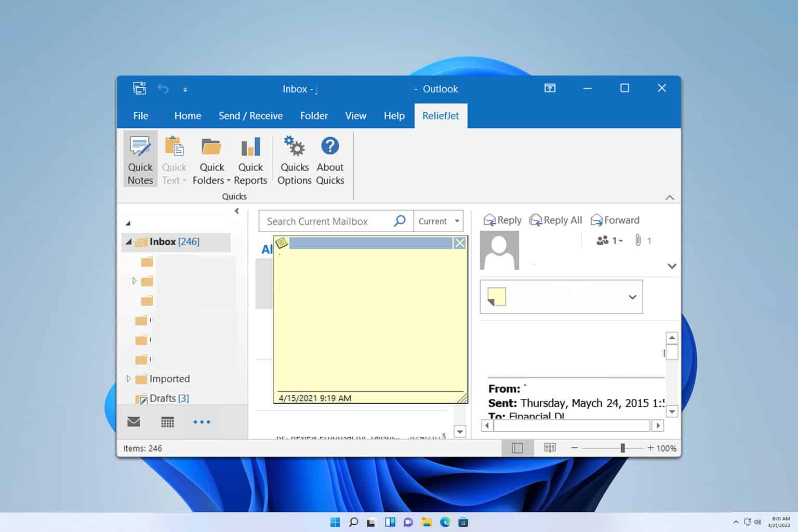Open Quick Notes in the ribbon
This screenshot has width=798, height=532.
click(x=140, y=159)
